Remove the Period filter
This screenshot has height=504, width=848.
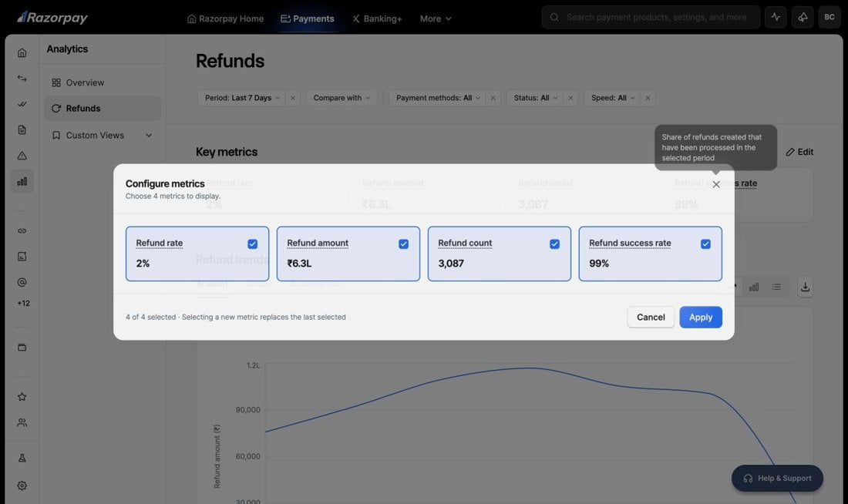point(293,98)
